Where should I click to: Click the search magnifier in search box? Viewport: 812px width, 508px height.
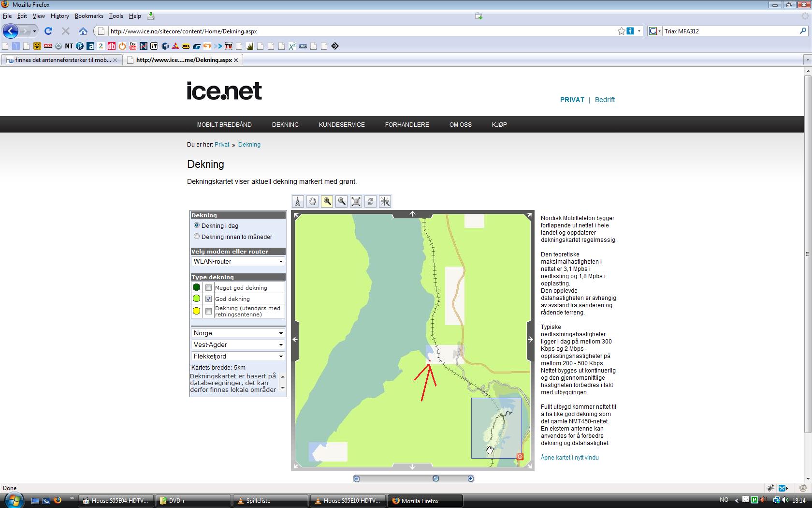(803, 31)
